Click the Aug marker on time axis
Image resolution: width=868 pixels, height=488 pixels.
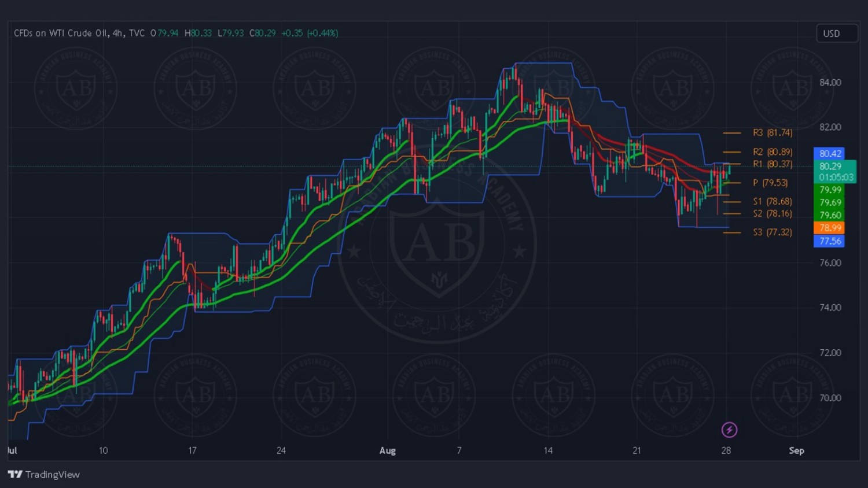[388, 451]
